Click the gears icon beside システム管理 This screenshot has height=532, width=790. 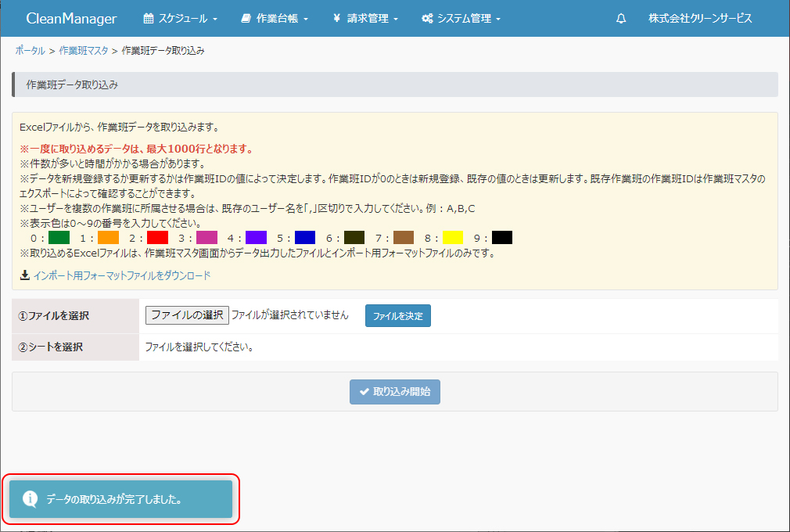point(427,19)
